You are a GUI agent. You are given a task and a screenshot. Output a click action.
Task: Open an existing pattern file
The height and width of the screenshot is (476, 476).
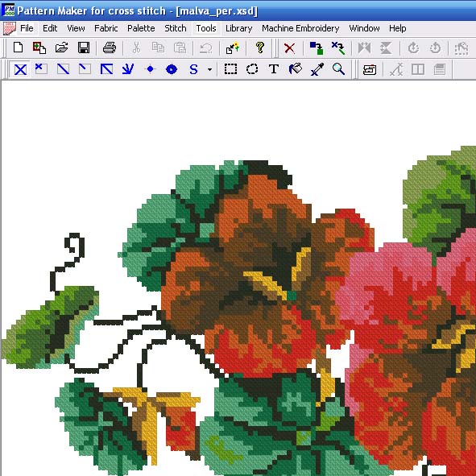(62, 48)
